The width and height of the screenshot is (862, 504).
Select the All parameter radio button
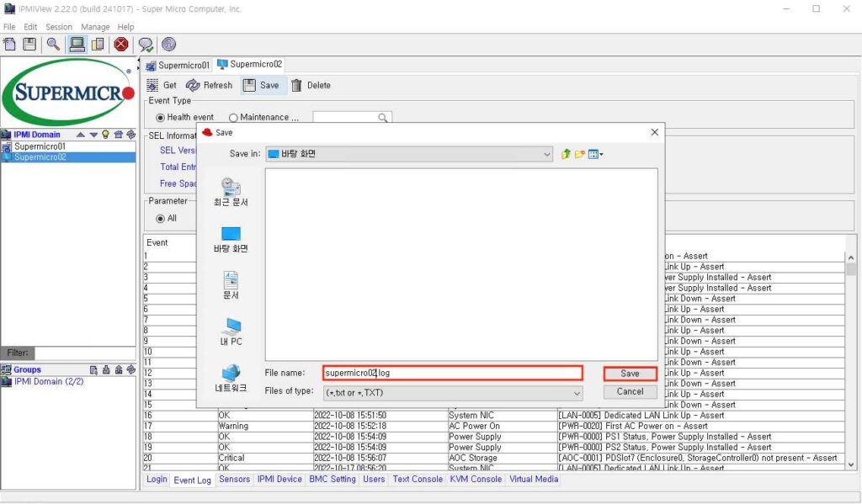coord(161,219)
